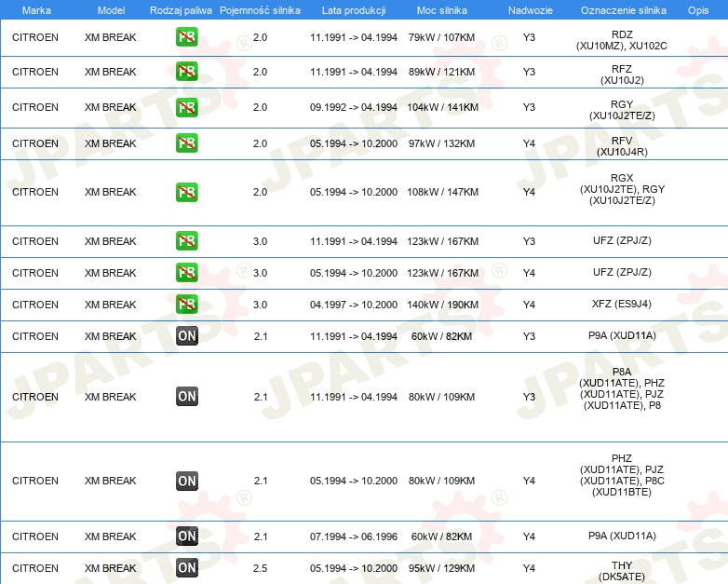Click the petrol icon in the 140kW / 190KM row
The width and height of the screenshot is (728, 584).
click(x=186, y=304)
